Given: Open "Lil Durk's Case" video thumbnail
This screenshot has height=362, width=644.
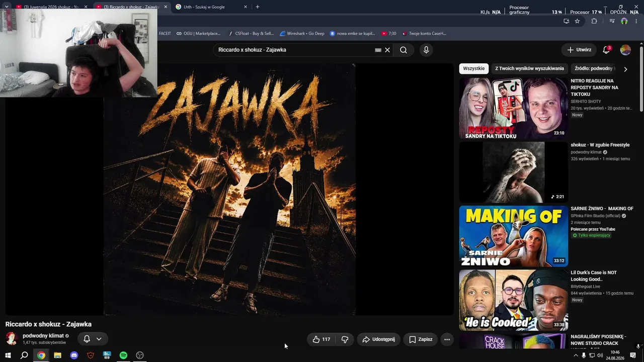Looking at the screenshot, I should pyautogui.click(x=513, y=300).
